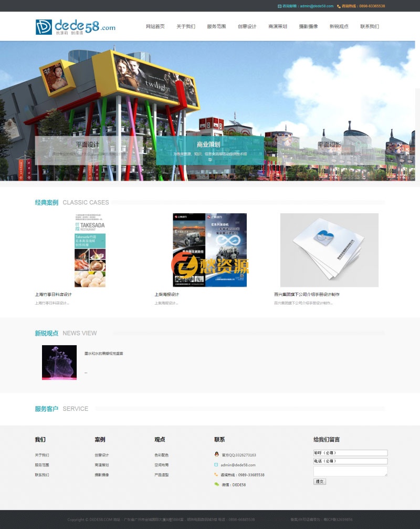Click the footer phone icon beside 咨询热线
Image resolution: width=420 pixels, height=529 pixels.
216,474
